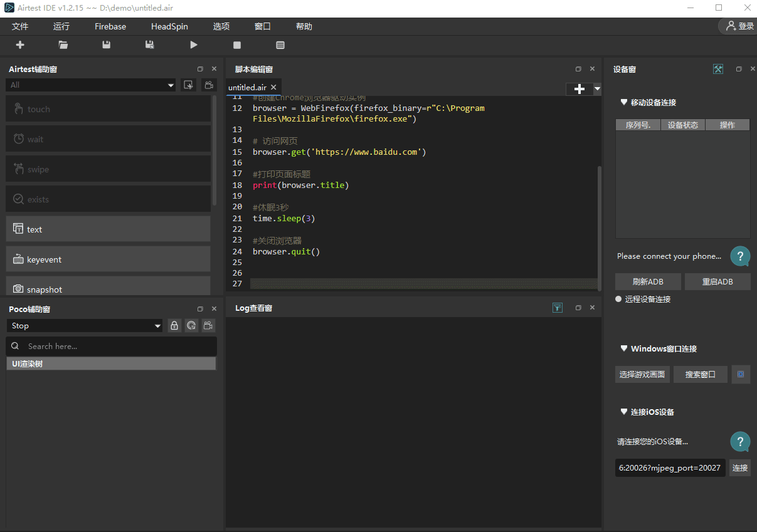
Task: Click the Airtest helper record camera icon
Action: 208,85
